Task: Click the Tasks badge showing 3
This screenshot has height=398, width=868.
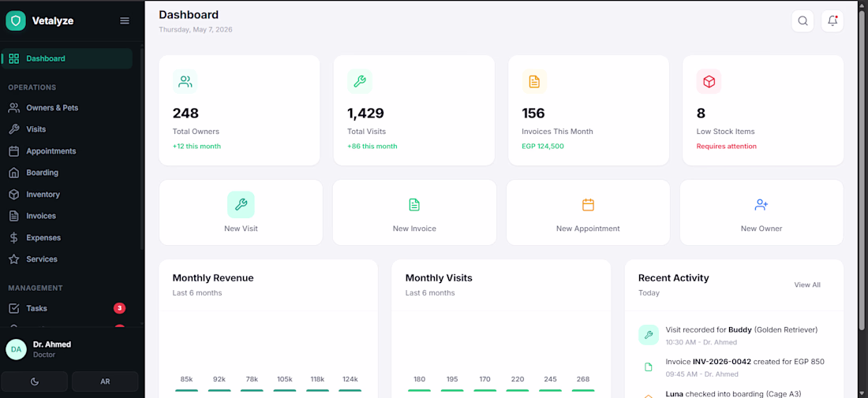Action: pyautogui.click(x=119, y=308)
